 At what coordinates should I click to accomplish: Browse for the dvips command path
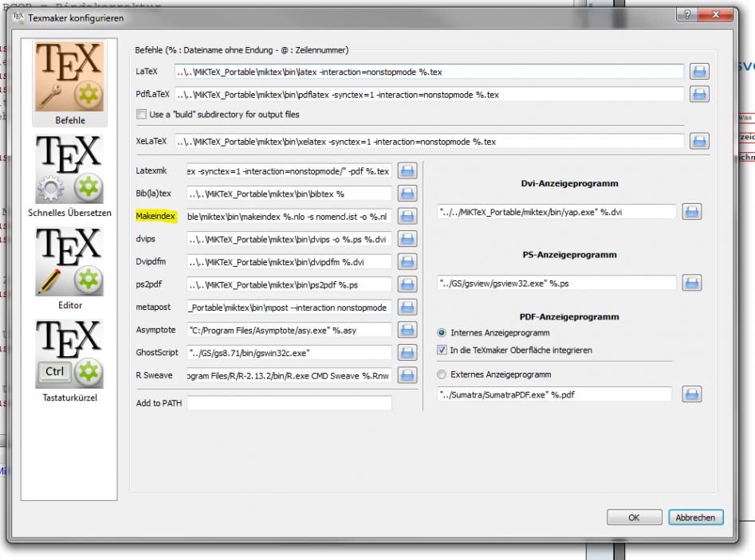click(x=407, y=239)
